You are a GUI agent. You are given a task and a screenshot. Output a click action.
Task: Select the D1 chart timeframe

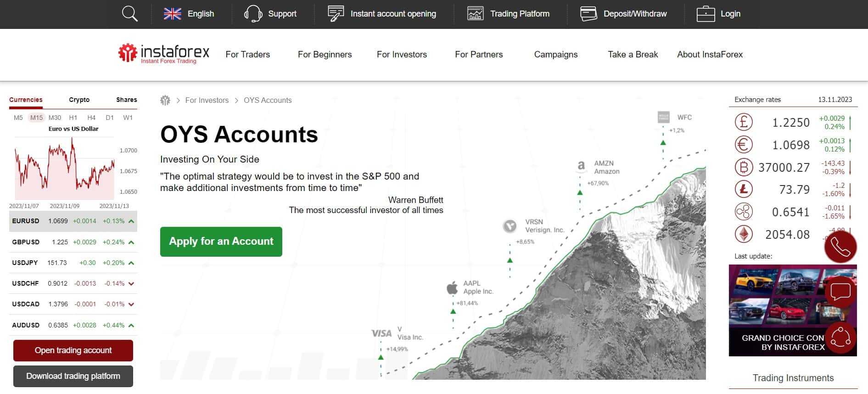point(109,118)
